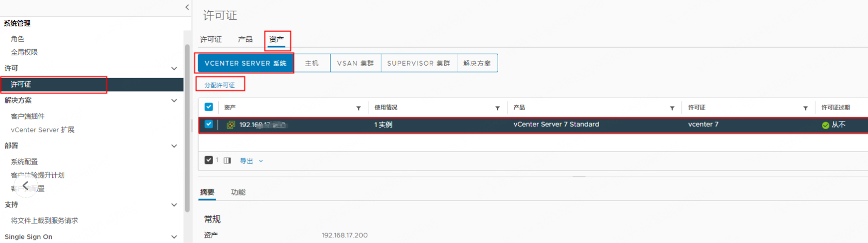The width and height of the screenshot is (868, 243).
Task: Click the 1 实例 usage cell
Action: (x=383, y=125)
